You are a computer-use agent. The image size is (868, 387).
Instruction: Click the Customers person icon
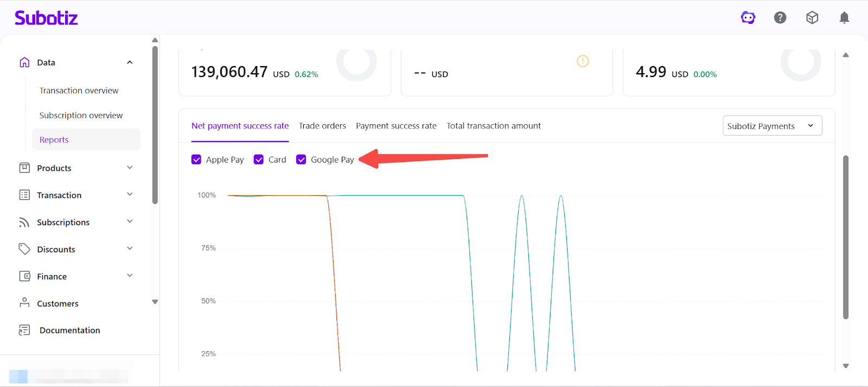24,303
